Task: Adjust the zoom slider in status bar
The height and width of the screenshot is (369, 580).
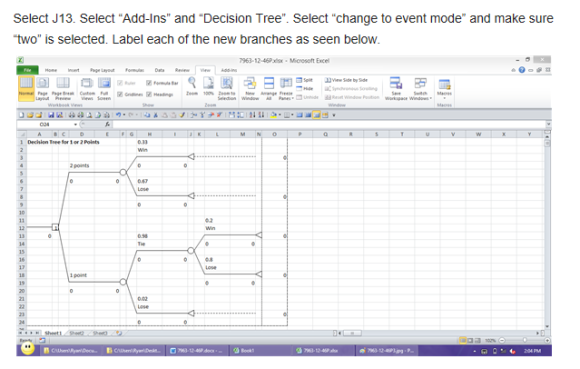Action: click(x=524, y=340)
